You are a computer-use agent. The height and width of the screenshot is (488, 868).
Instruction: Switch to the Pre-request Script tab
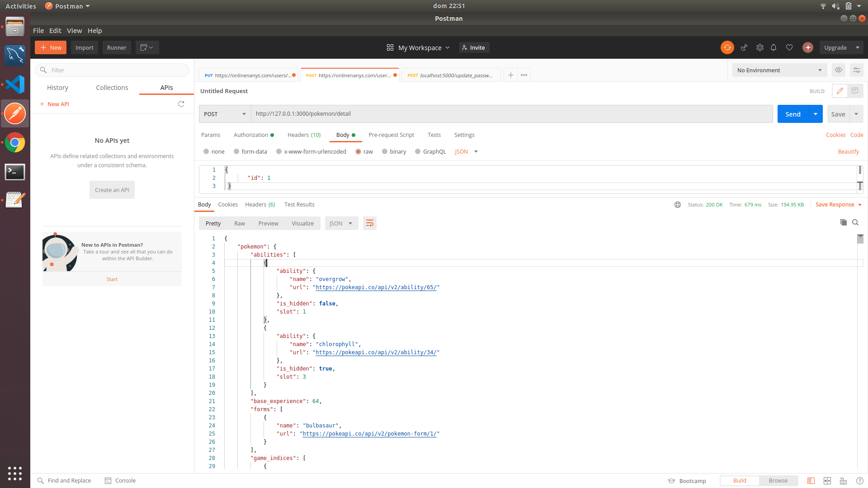point(391,135)
